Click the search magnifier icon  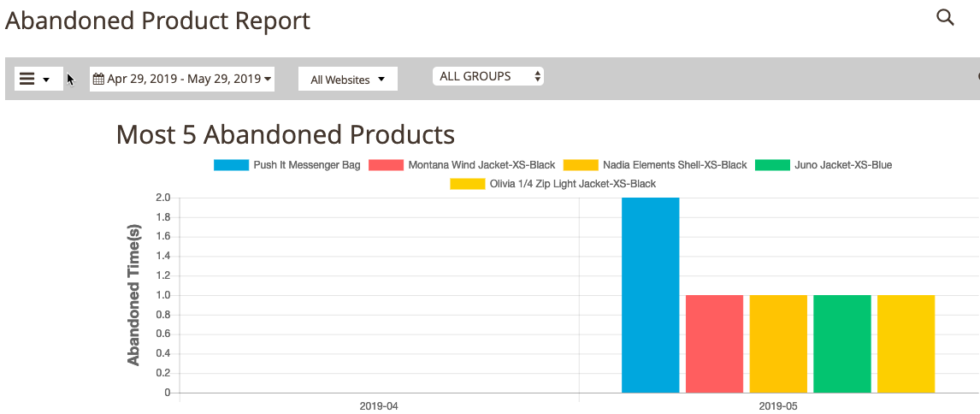[x=945, y=17]
